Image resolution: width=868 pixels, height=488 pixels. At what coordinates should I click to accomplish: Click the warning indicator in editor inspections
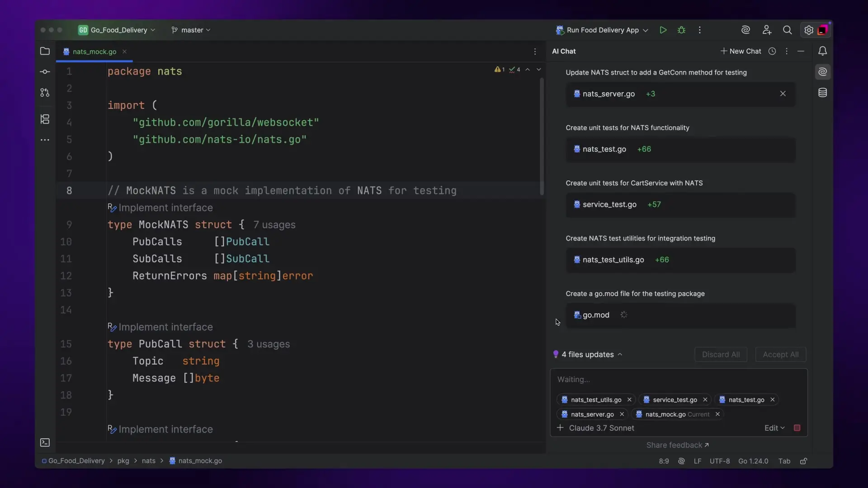coord(500,70)
